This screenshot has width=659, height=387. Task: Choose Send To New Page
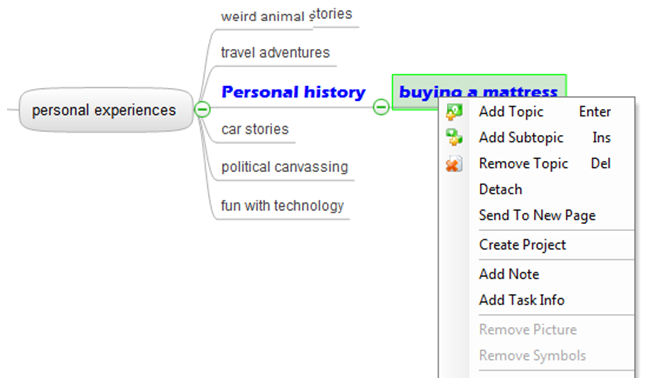pyautogui.click(x=537, y=215)
